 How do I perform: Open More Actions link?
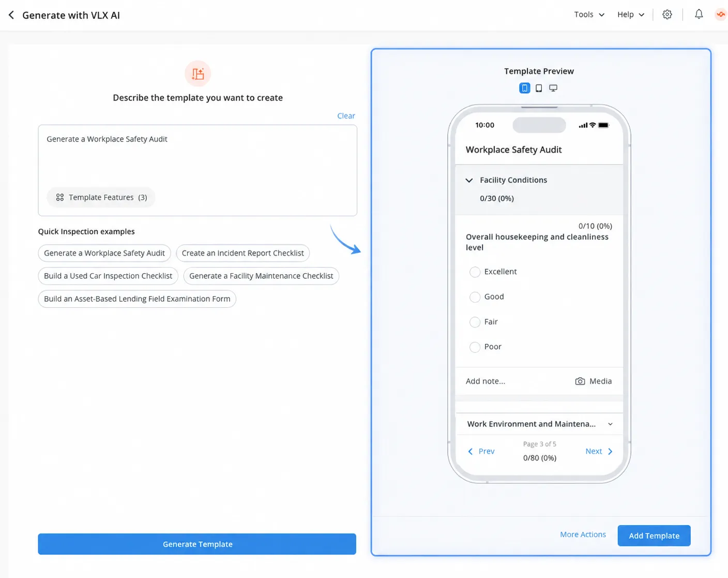point(583,535)
